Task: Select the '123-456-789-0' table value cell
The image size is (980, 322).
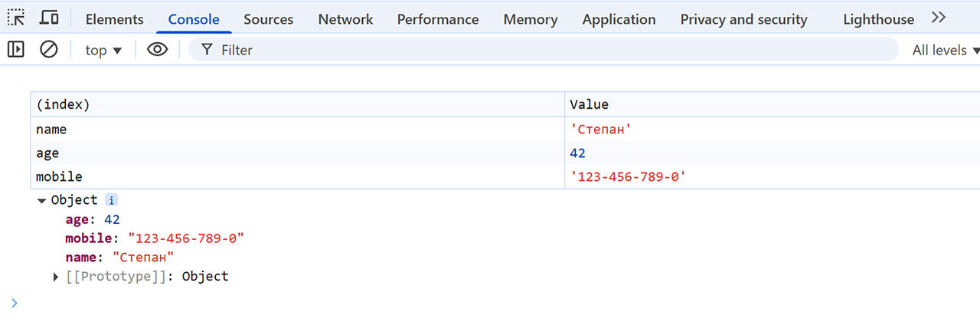Action: pyautogui.click(x=773, y=177)
